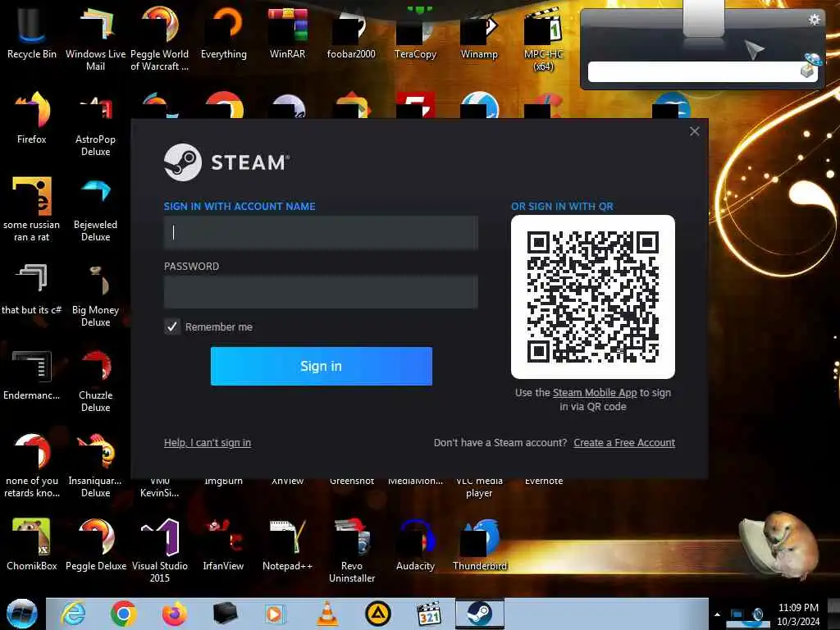Viewport: 840px width, 630px height.
Task: Open Notepad++ desktop shortcut
Action: 288,545
